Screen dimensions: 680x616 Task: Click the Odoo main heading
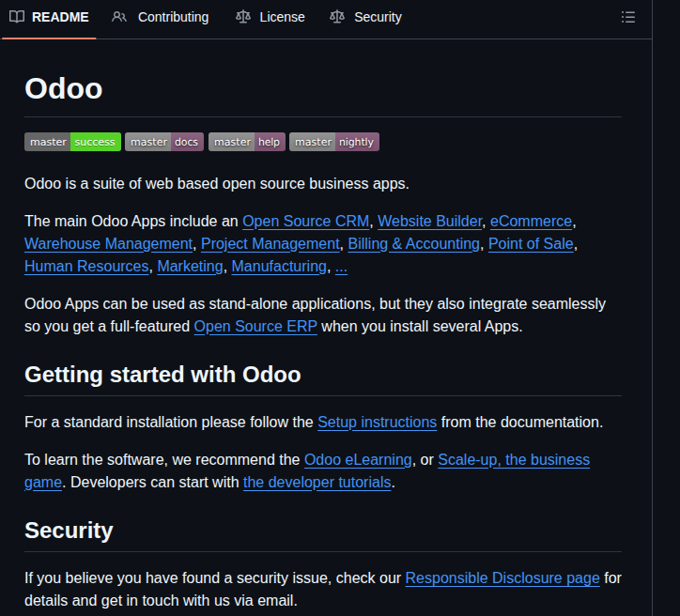(x=64, y=88)
